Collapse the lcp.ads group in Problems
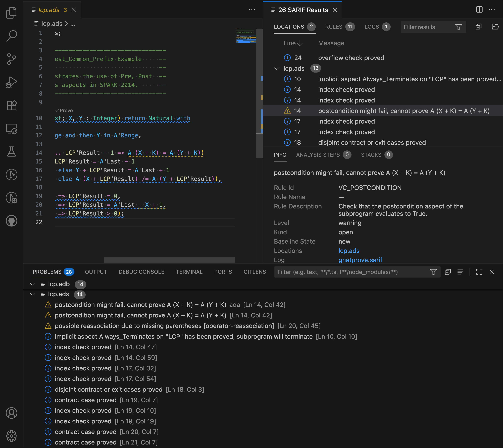This screenshot has width=503, height=448. point(32,294)
